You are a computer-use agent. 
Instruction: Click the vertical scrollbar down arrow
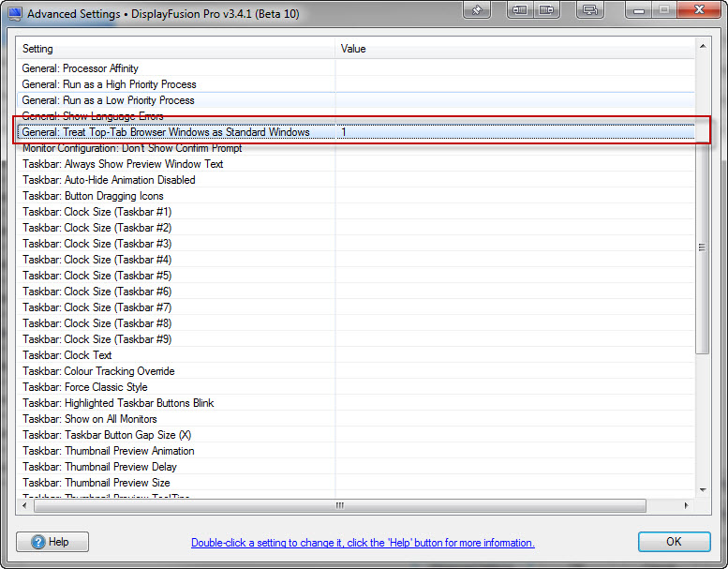(x=703, y=489)
